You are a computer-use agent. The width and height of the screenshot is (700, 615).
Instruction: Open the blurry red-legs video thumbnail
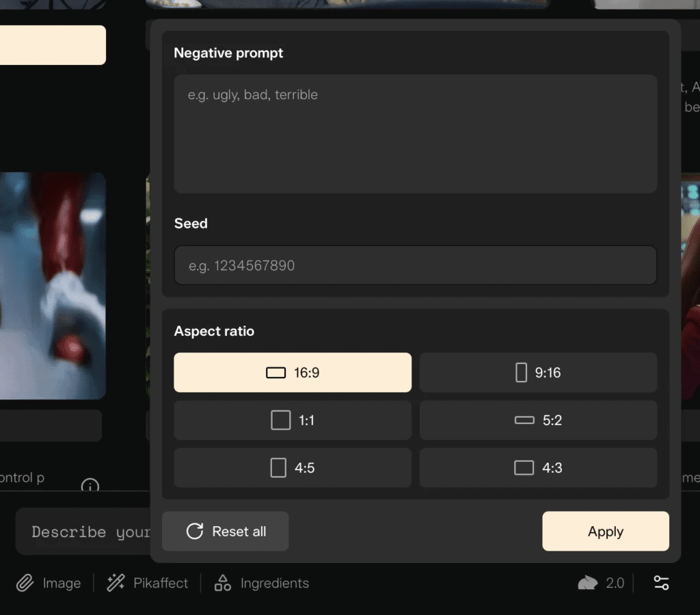pyautogui.click(x=51, y=286)
